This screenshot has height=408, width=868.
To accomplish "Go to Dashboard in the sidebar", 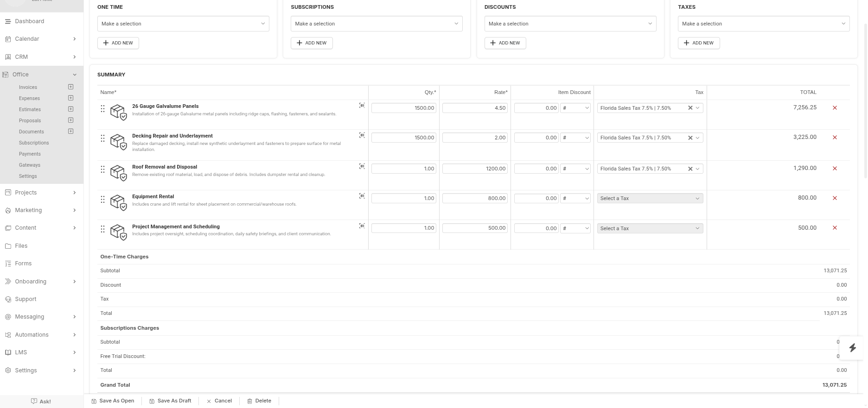I will pyautogui.click(x=29, y=21).
